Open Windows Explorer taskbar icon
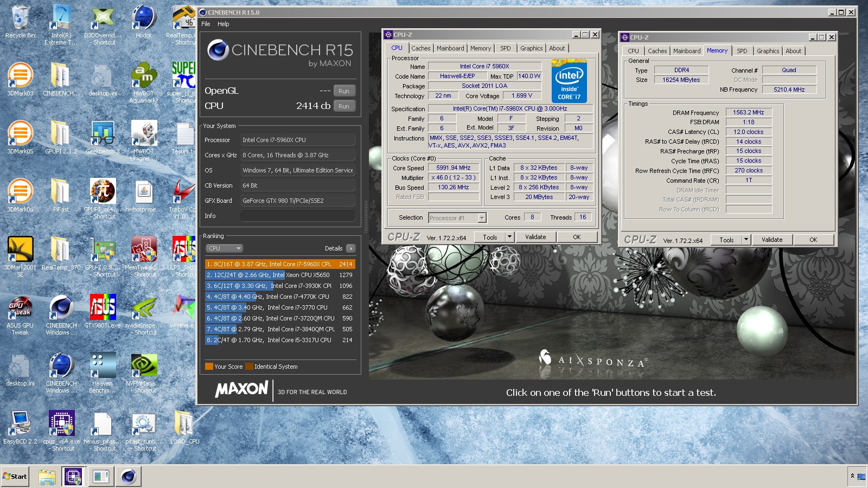The height and width of the screenshot is (488, 868). tap(47, 477)
